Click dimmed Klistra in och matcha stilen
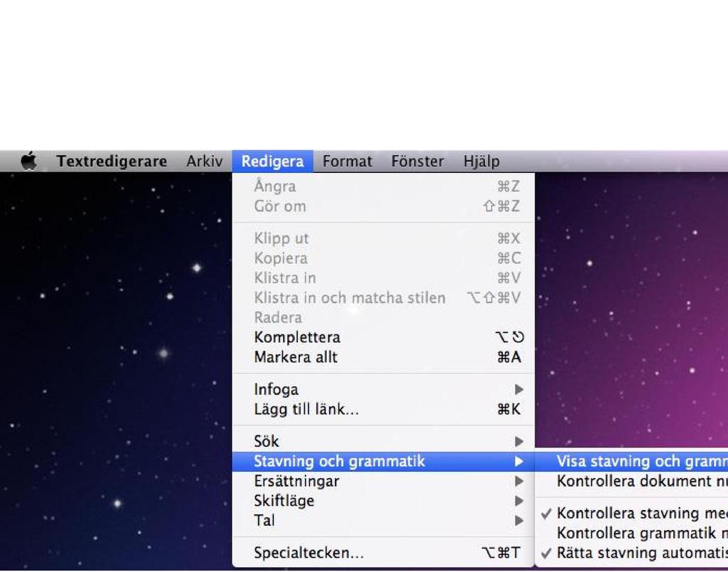728x572 pixels. [x=383, y=298]
